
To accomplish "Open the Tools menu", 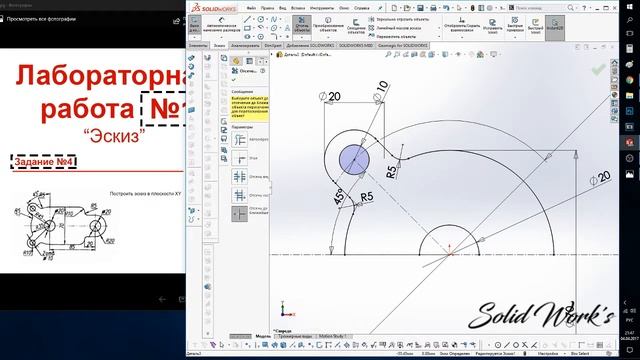I will click(322, 8).
